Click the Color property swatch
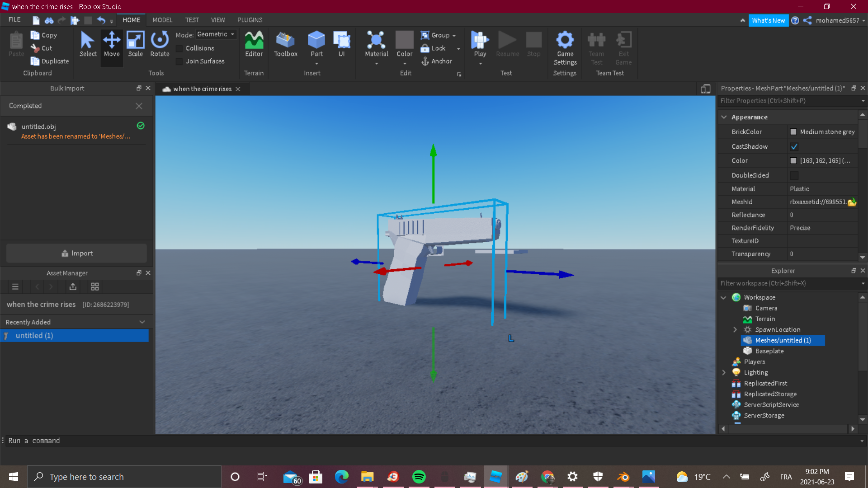 (x=793, y=161)
